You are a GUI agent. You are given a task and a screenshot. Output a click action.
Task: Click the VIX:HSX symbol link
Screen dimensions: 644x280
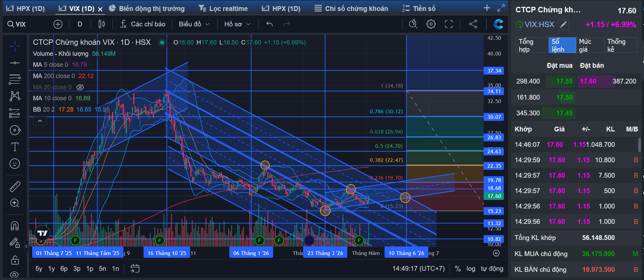[x=539, y=24]
